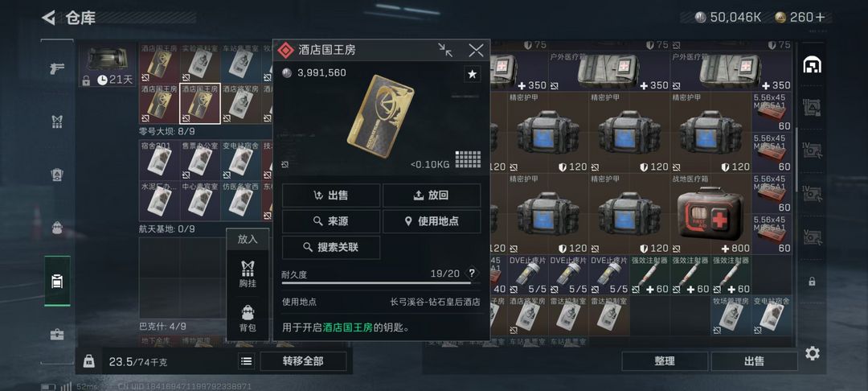Select 背包 in the 放入 menu
The image size is (868, 391).
point(248,319)
